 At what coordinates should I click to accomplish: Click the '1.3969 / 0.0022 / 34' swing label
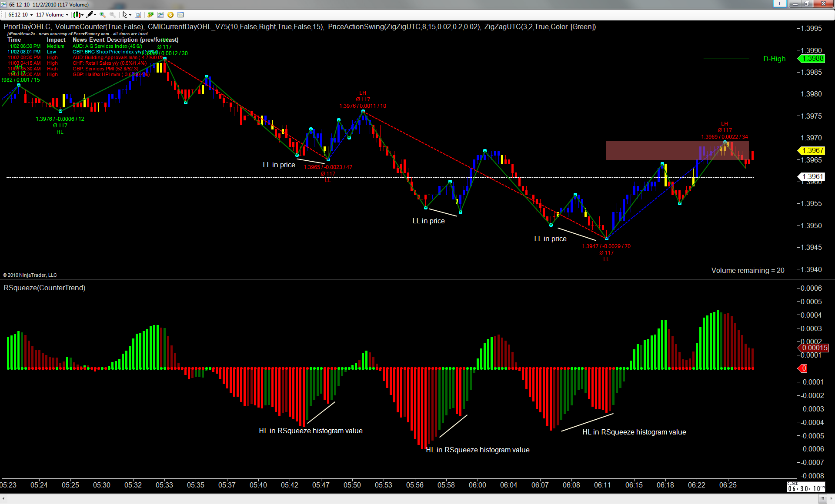tap(725, 137)
